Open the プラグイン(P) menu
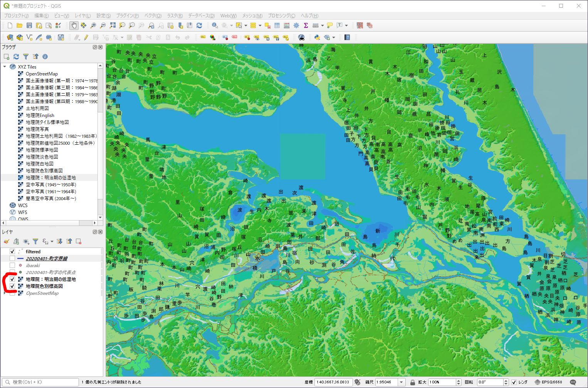The image size is (588, 388). [127, 15]
